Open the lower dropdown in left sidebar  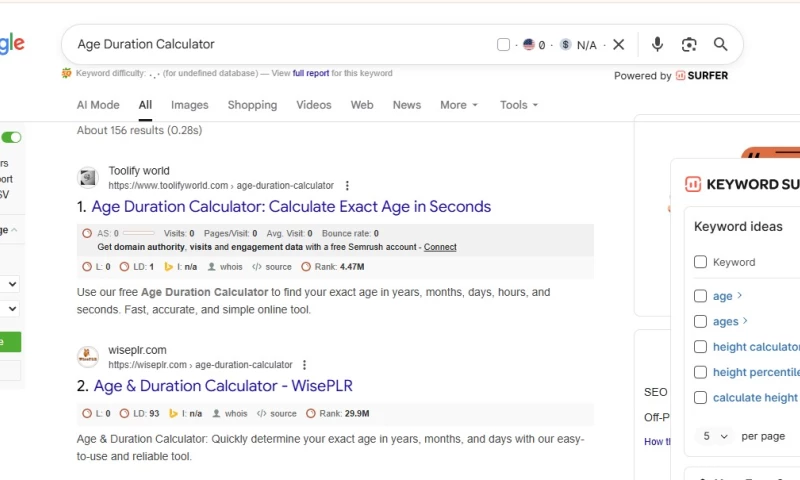pos(10,309)
